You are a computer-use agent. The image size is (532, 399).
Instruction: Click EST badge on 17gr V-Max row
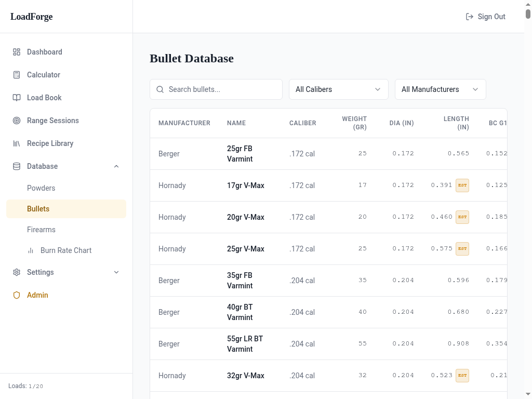(x=462, y=185)
